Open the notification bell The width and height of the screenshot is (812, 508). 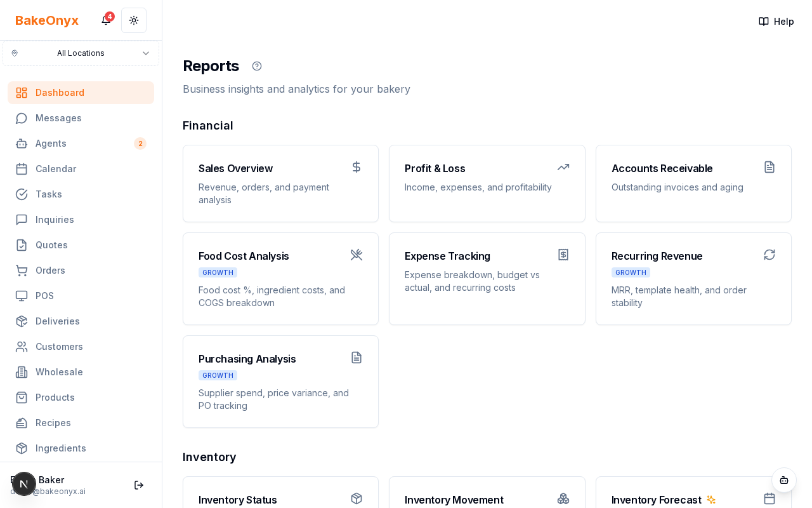(x=105, y=20)
